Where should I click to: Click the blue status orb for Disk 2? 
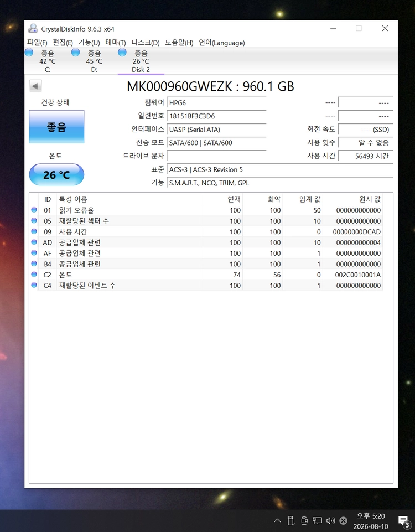click(122, 52)
